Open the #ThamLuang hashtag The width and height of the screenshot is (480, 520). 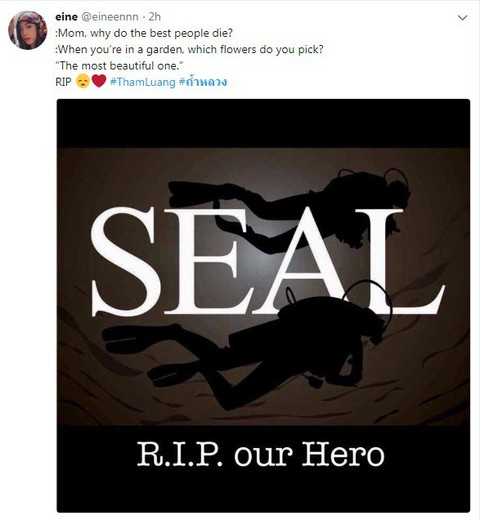pos(143,82)
